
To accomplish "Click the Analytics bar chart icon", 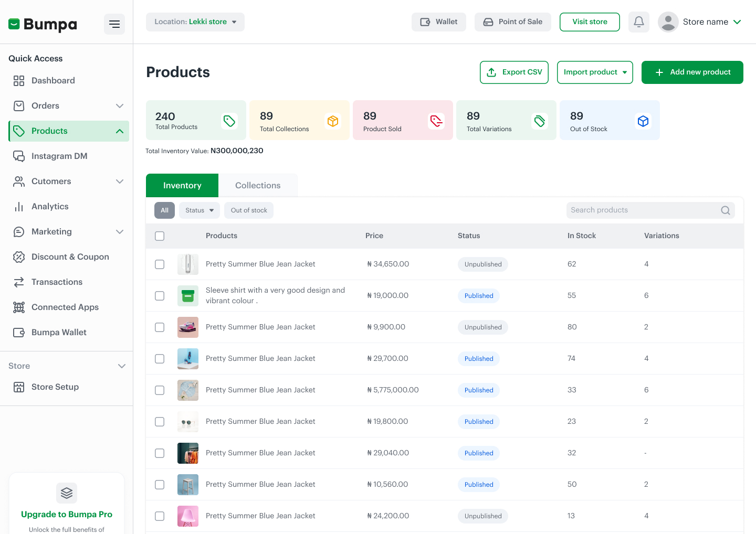I will click(x=19, y=207).
